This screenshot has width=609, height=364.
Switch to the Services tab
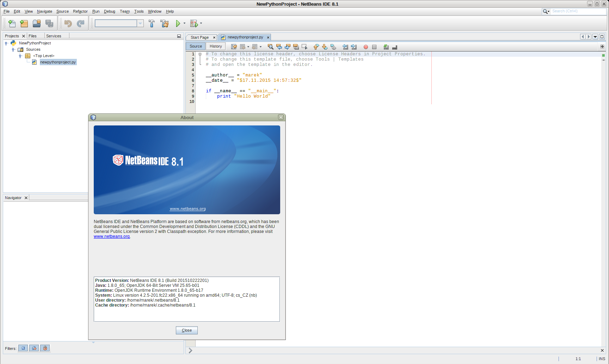(x=54, y=36)
